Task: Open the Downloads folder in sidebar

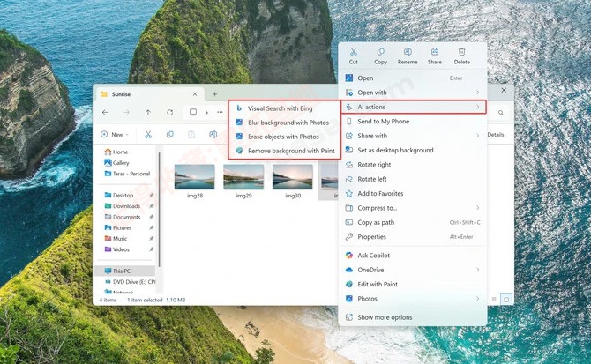Action: [126, 206]
